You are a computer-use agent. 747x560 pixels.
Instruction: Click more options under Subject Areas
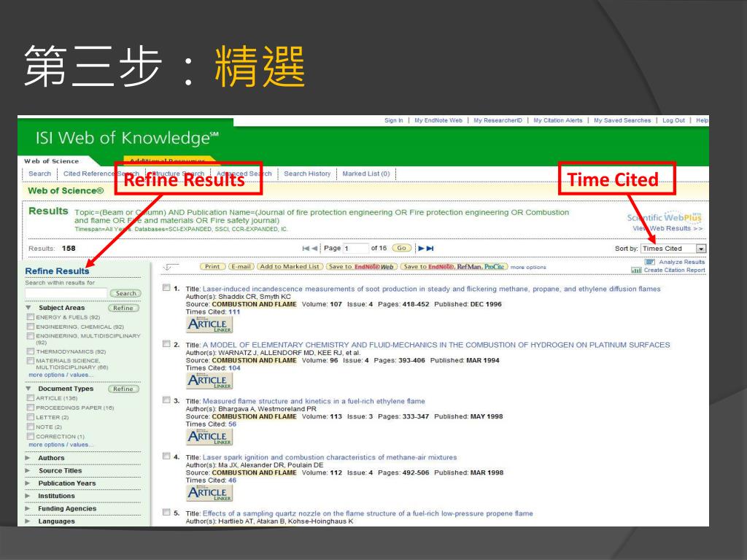pyautogui.click(x=61, y=375)
